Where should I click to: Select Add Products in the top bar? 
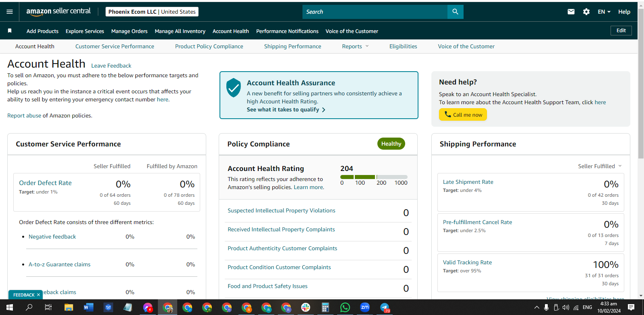(42, 31)
